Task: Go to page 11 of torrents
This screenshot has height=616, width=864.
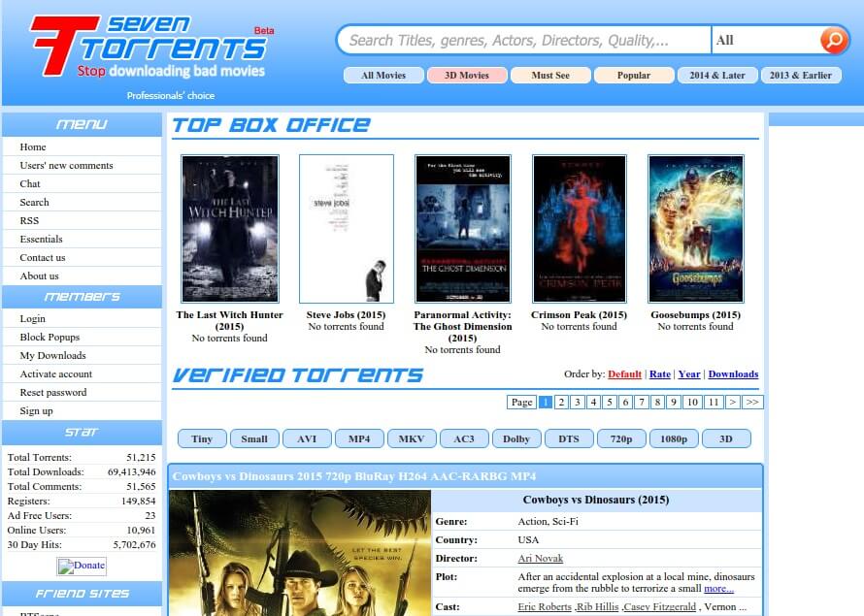Action: (x=714, y=403)
